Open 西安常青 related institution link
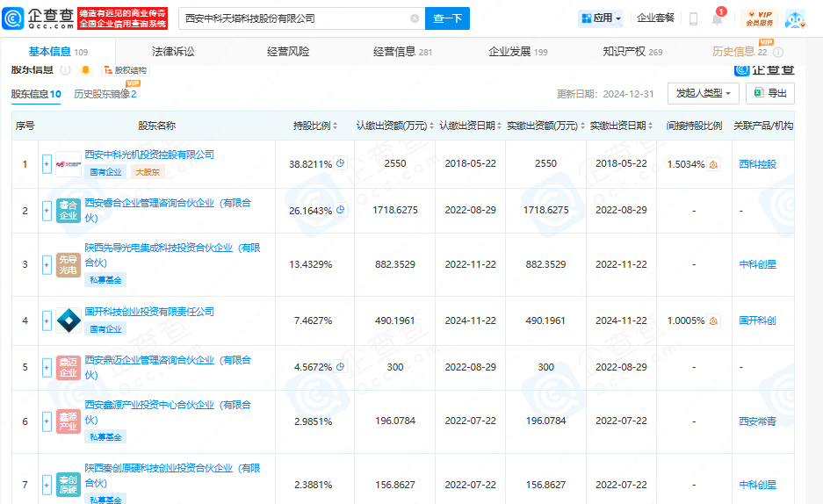Viewport: 823px width, 504px height. pos(757,421)
